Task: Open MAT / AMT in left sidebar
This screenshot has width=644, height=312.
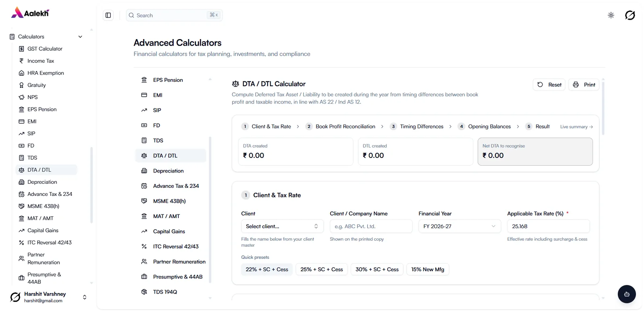Action: (x=46, y=218)
